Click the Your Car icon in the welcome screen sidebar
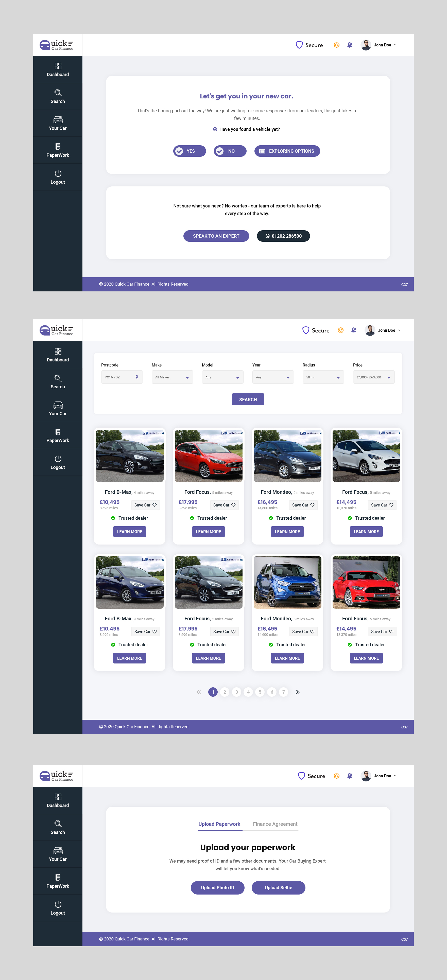447x980 pixels. [58, 119]
